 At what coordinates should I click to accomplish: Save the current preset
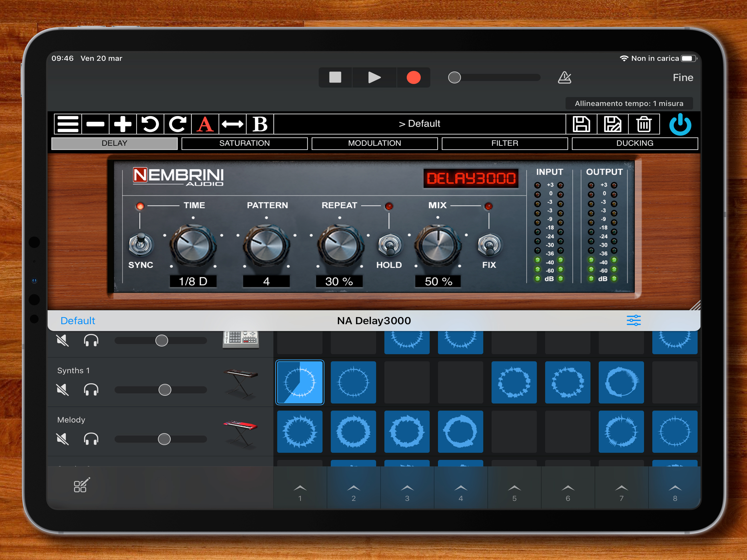pyautogui.click(x=581, y=124)
